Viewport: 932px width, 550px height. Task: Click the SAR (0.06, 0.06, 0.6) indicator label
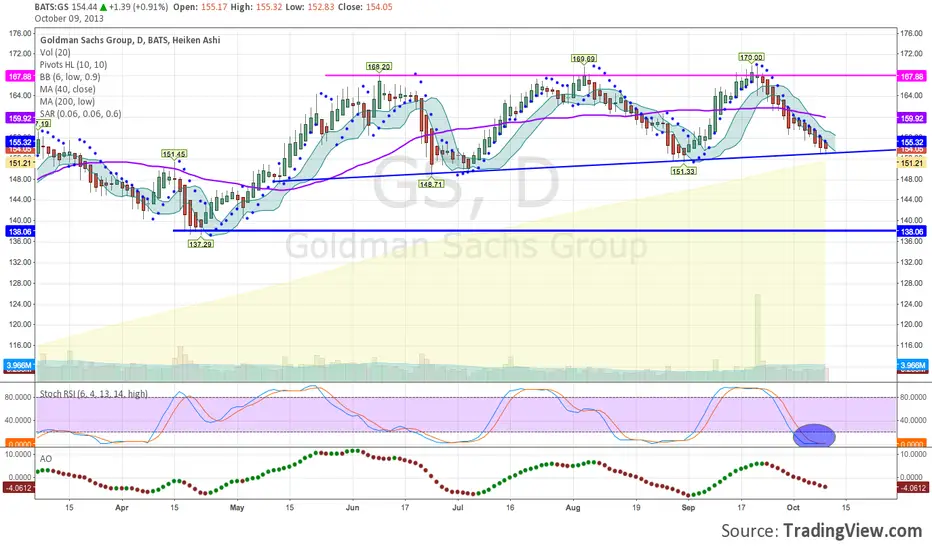80,114
